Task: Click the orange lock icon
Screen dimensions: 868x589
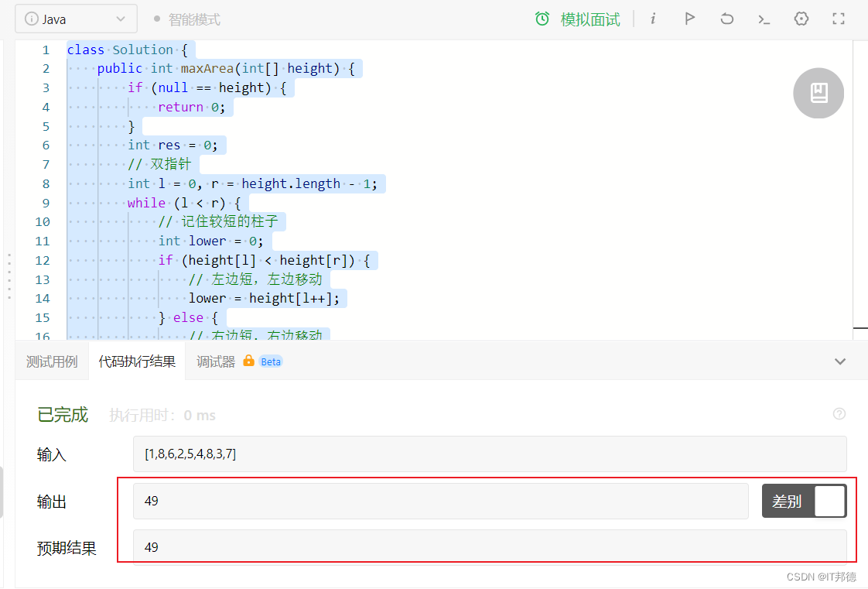Action: (248, 361)
